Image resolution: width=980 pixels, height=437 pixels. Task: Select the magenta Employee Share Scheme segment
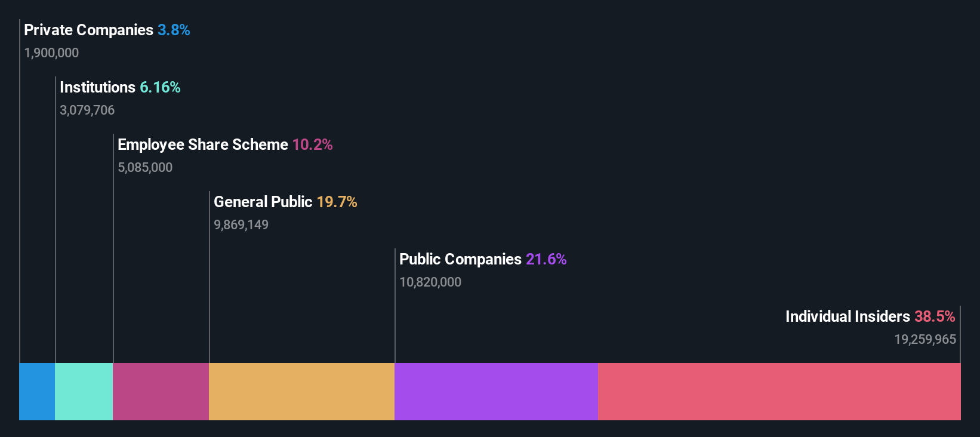(161, 392)
